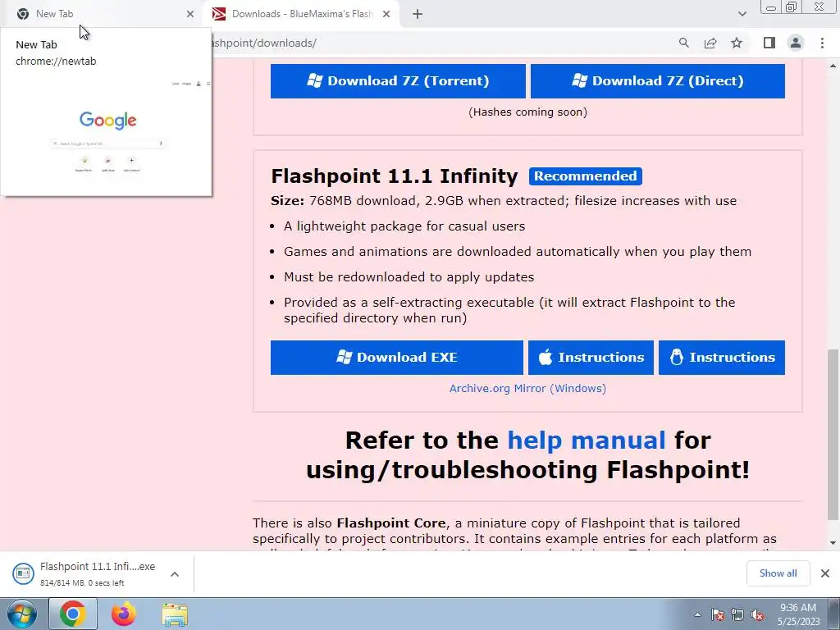Viewport: 840px width, 630px height.
Task: Open the Chrome profile avatar
Action: tap(796, 43)
